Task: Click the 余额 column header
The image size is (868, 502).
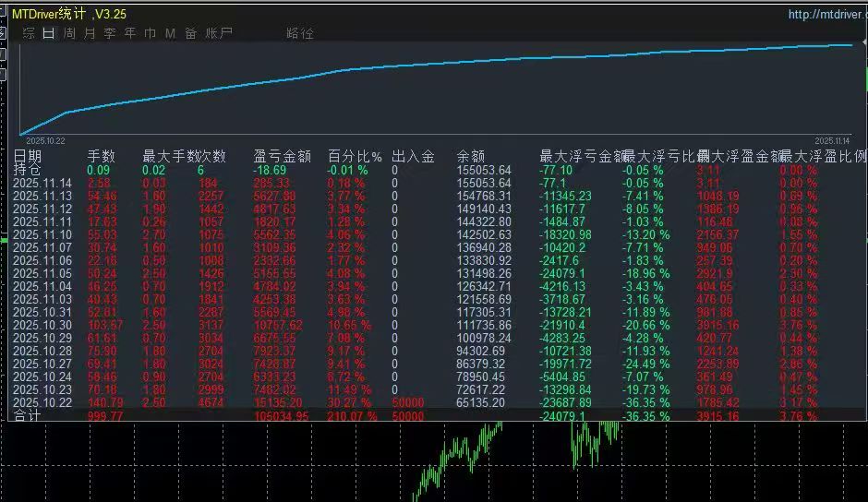Action: pos(471,156)
